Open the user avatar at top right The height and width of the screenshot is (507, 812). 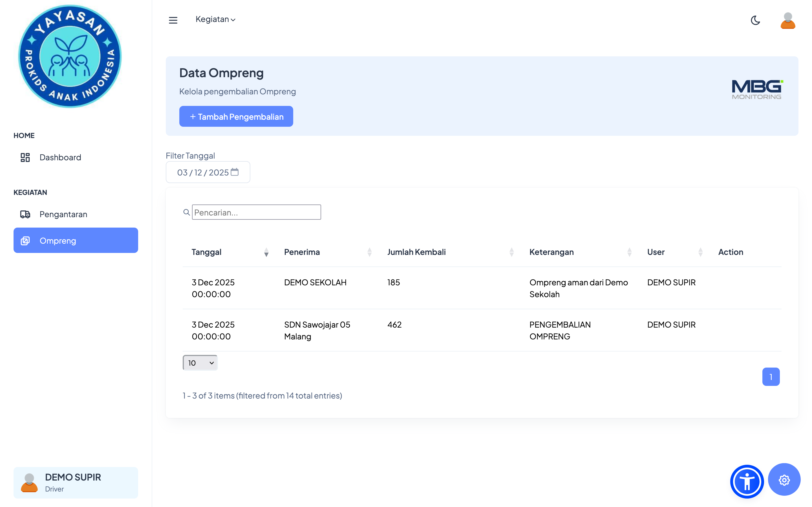(x=787, y=21)
